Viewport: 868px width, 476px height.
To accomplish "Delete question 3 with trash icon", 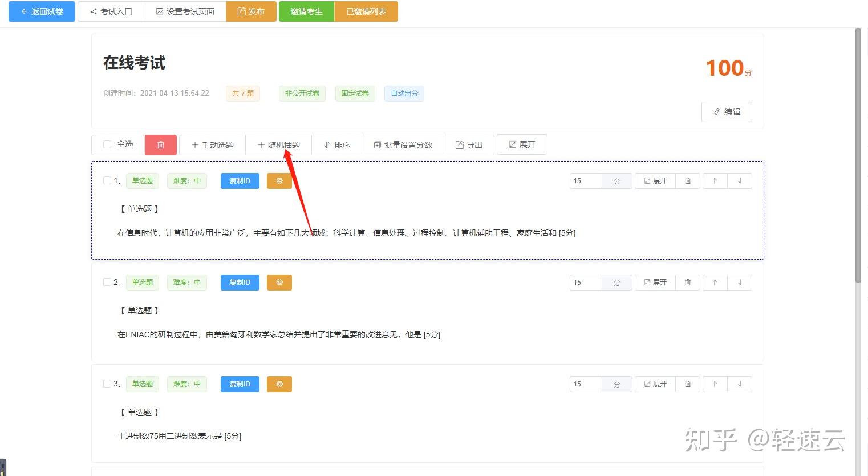I will click(x=688, y=384).
